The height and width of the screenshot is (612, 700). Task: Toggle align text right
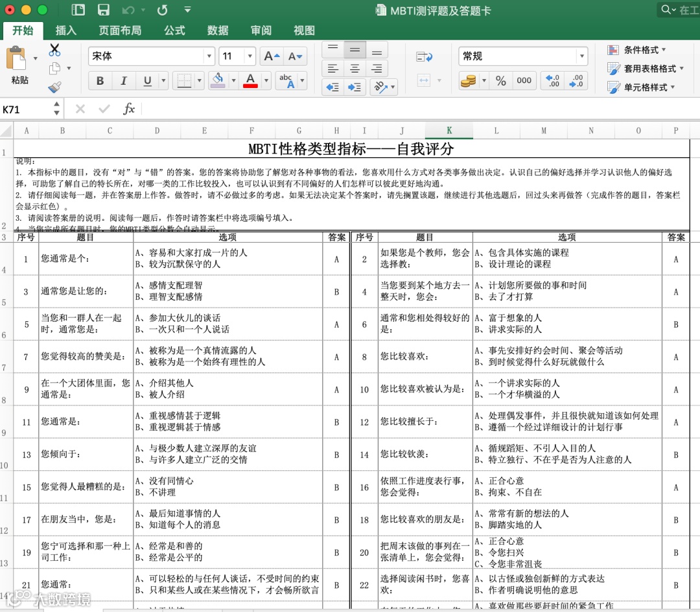coord(377,68)
